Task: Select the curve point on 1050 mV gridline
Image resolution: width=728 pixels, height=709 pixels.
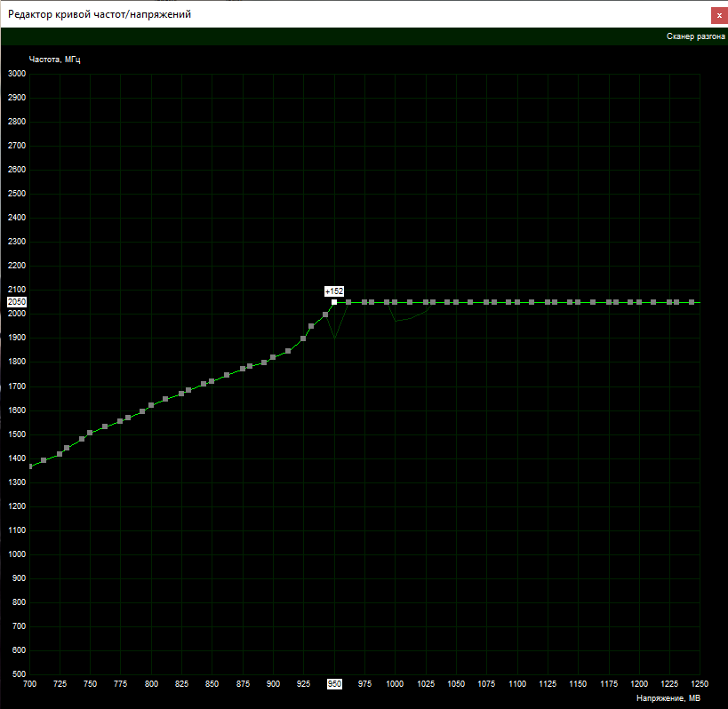Action: (x=456, y=302)
